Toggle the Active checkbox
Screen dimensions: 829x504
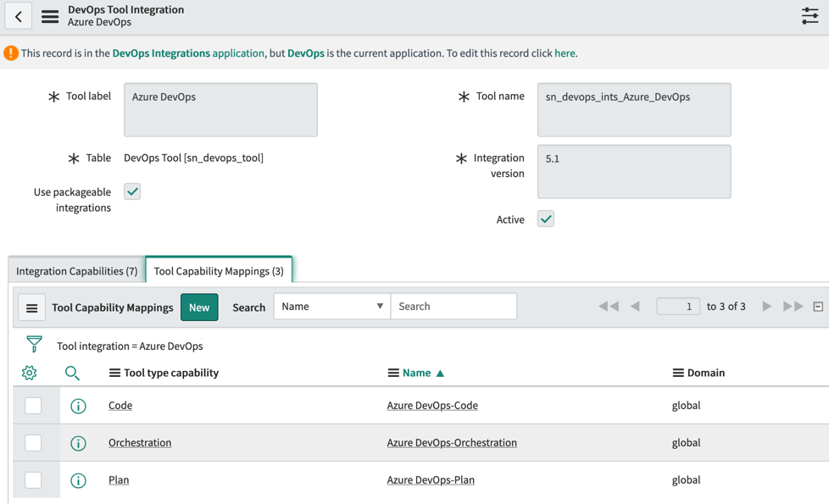point(546,219)
